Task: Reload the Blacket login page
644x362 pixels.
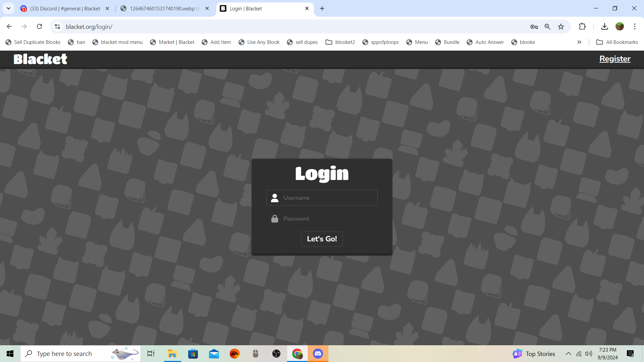Action: 39,26
